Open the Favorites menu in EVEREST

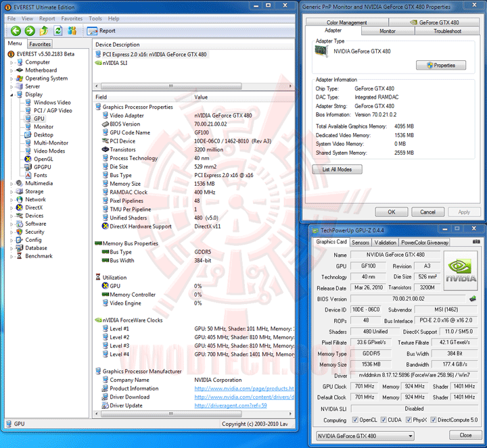[x=72, y=19]
